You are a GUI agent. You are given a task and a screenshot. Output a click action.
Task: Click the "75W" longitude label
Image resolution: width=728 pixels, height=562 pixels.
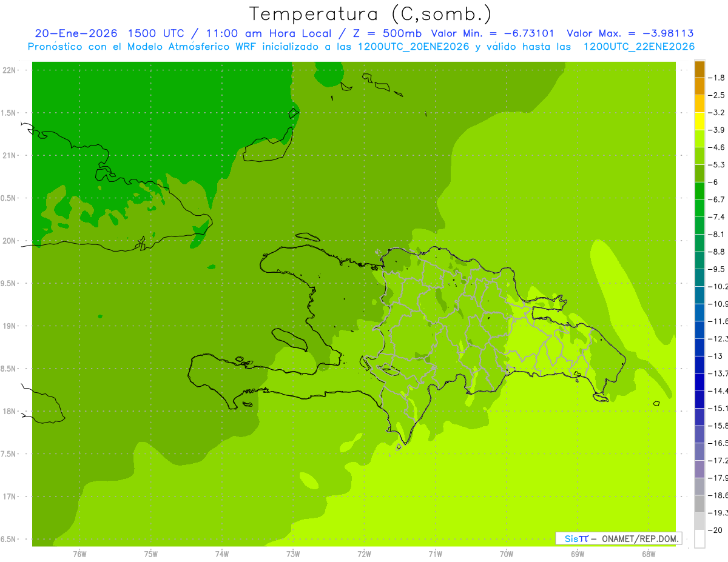click(151, 554)
